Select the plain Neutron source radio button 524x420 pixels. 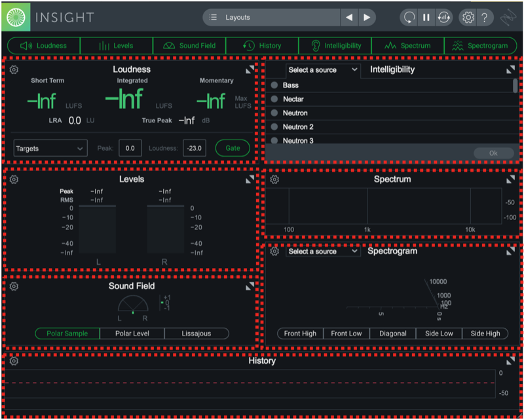(x=274, y=113)
